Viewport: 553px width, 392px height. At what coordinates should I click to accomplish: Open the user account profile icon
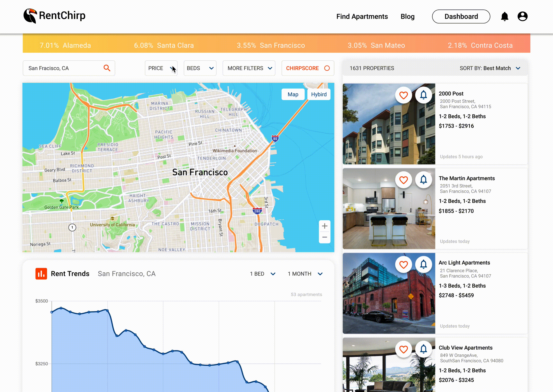[x=522, y=16]
